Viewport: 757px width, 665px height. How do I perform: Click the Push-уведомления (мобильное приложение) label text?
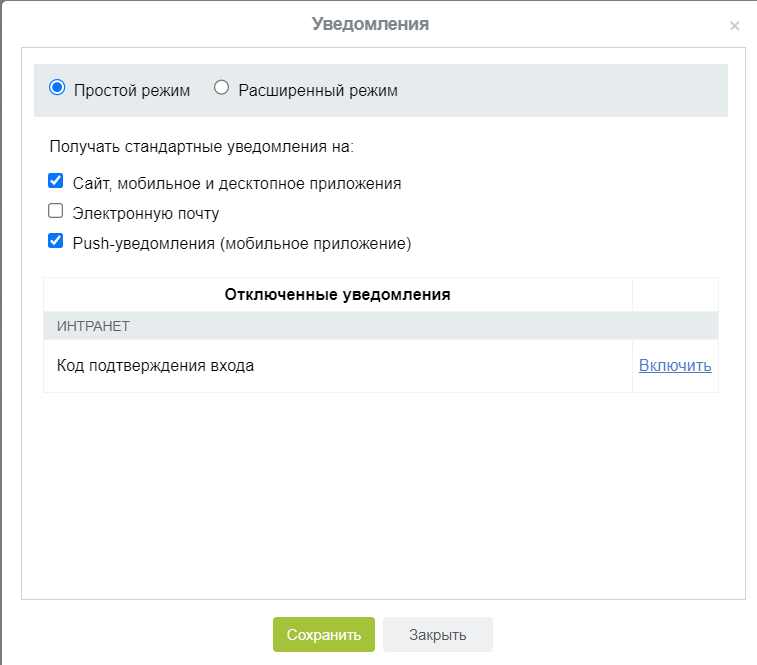(x=242, y=243)
